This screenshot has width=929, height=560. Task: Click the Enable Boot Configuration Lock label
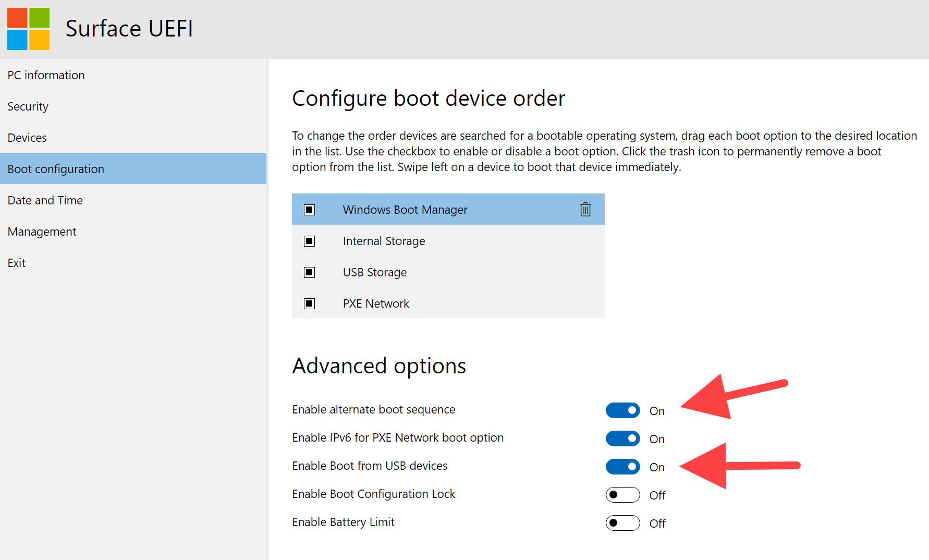(374, 494)
